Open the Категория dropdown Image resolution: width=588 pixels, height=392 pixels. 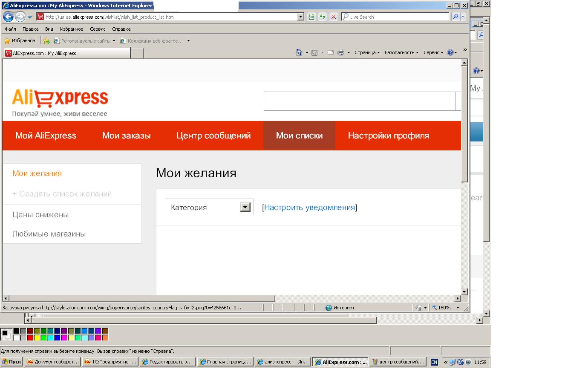click(x=210, y=207)
